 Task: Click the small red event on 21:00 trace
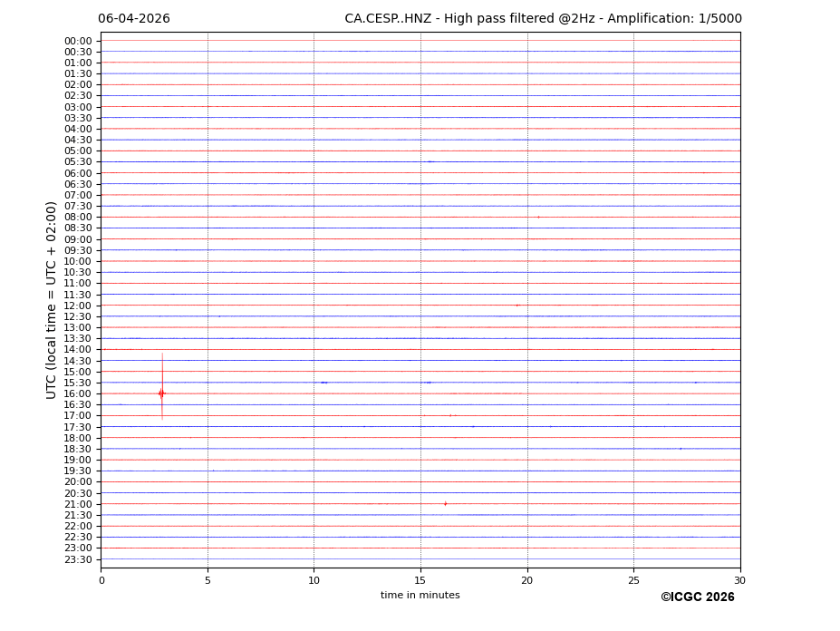click(445, 504)
